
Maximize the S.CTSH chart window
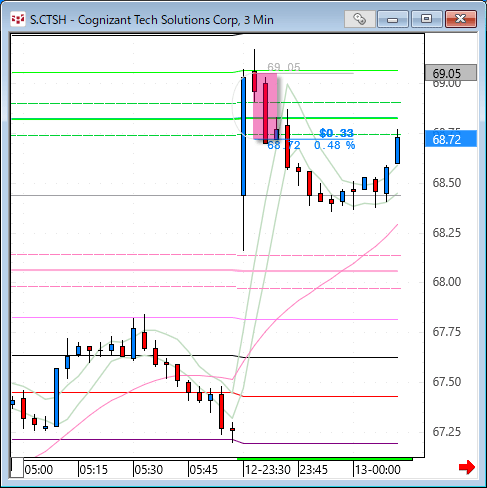click(427, 19)
